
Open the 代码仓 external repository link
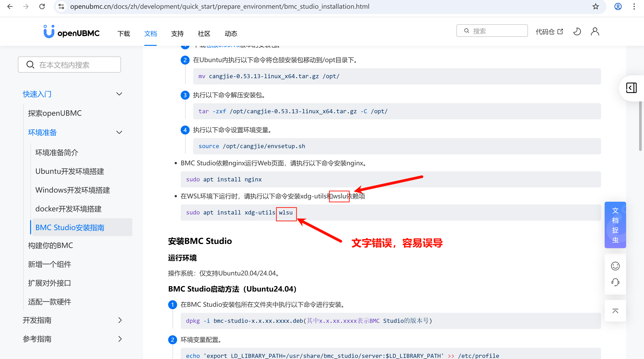[x=549, y=31]
